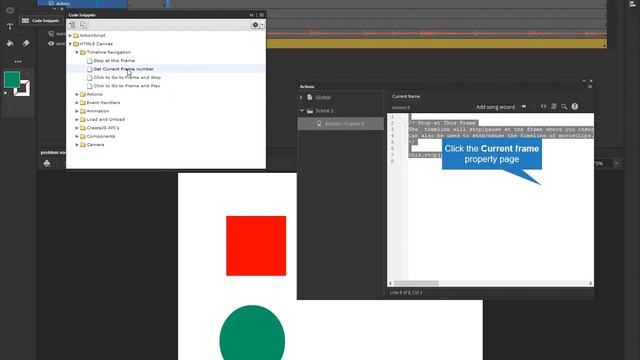Image resolution: width=640 pixels, height=360 pixels.
Task: Select Actions: Frame 9 in script navigator
Action: click(340, 124)
